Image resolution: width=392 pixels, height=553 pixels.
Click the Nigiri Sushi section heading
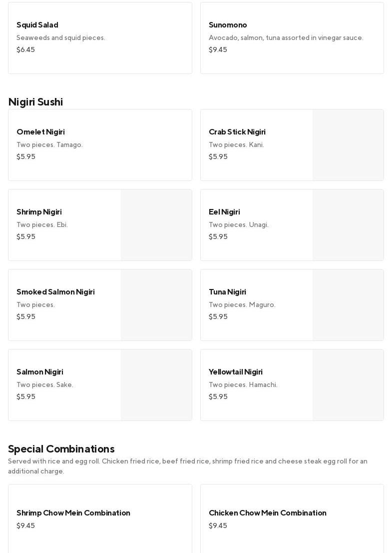(x=35, y=102)
